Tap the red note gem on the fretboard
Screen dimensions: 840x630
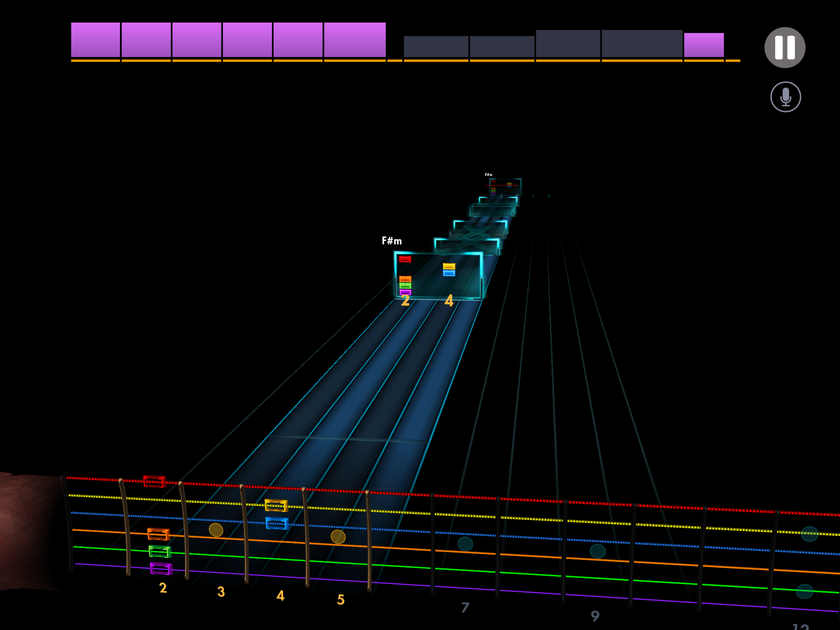pyautogui.click(x=154, y=481)
